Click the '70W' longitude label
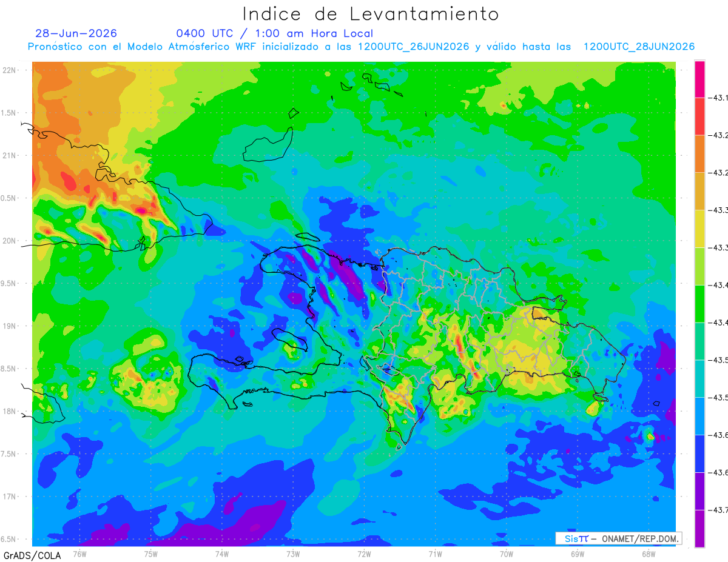The width and height of the screenshot is (728, 562). pos(507,554)
